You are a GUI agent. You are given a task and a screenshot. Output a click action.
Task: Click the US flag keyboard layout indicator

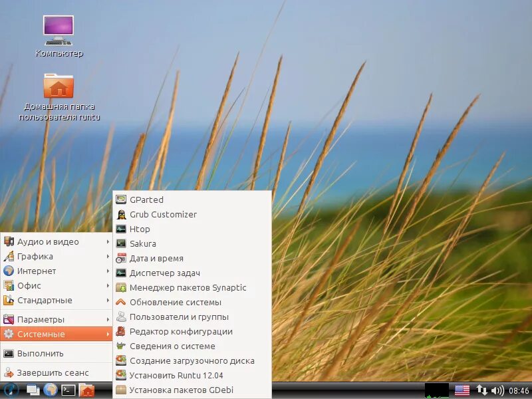click(462, 390)
